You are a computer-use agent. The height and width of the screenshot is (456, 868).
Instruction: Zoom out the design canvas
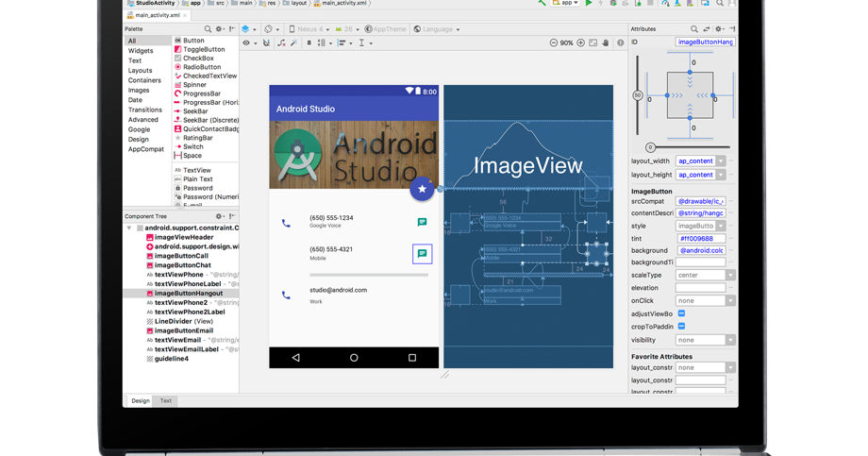point(553,42)
